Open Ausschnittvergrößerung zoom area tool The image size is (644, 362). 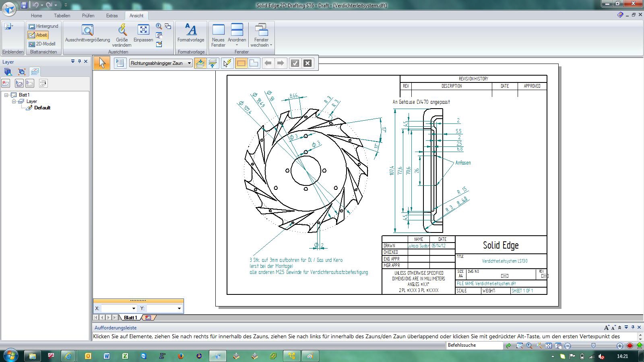click(x=87, y=33)
